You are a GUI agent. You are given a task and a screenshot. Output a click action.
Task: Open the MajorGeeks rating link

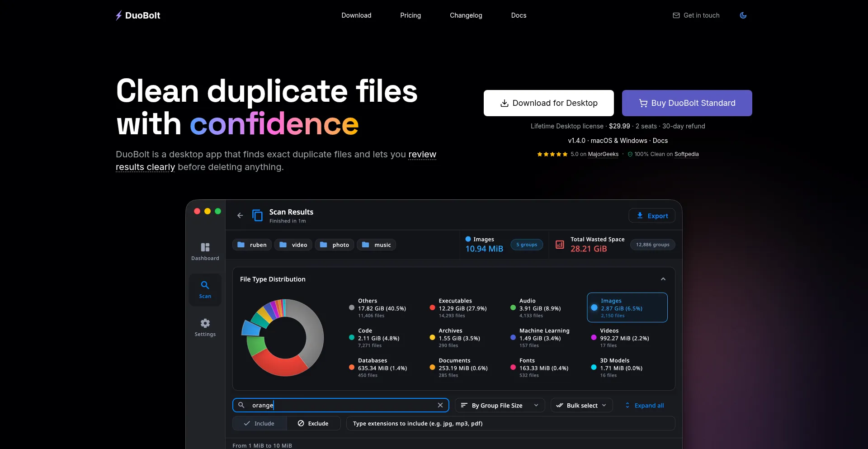point(603,154)
